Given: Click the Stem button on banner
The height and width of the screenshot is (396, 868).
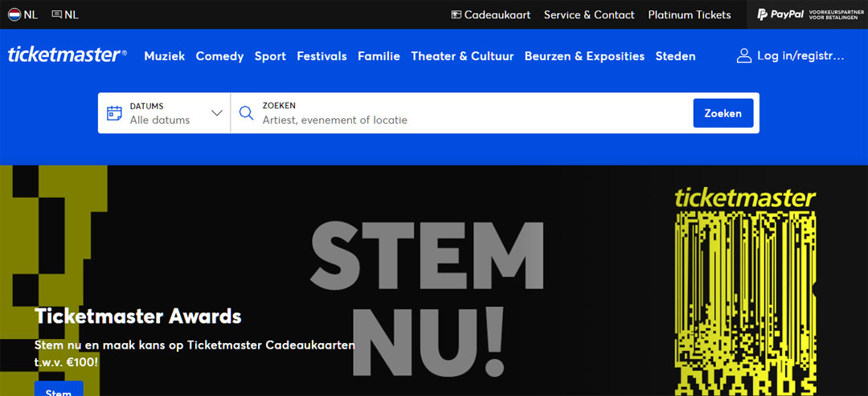Looking at the screenshot, I should tap(59, 388).
